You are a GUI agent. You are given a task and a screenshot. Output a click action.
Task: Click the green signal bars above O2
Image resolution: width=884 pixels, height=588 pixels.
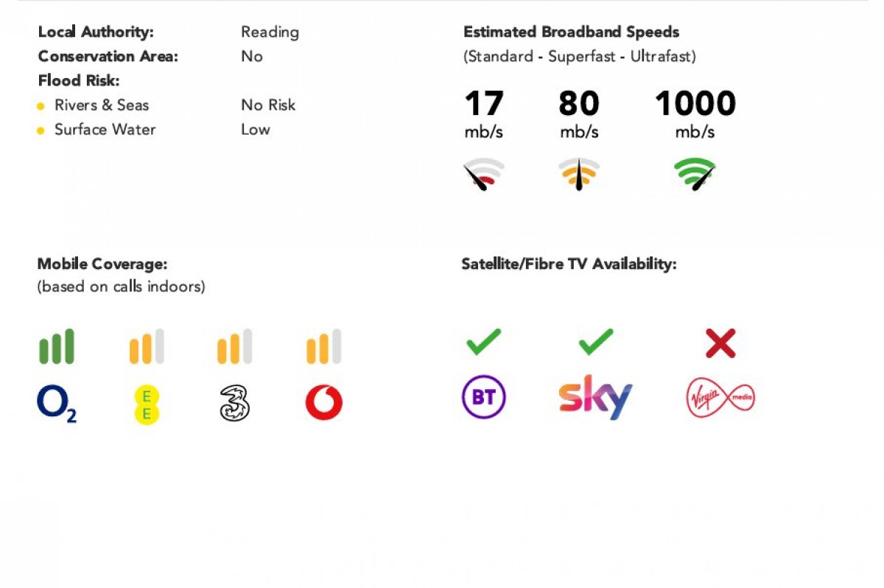pos(57,346)
